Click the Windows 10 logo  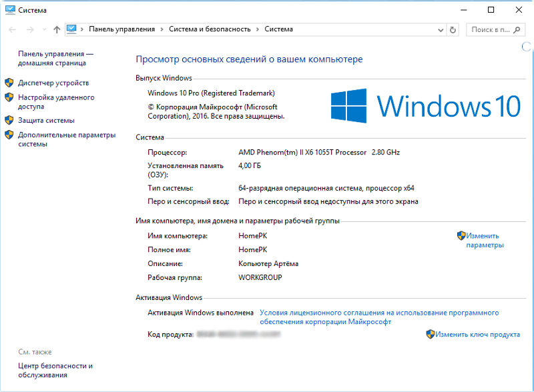[x=425, y=106]
